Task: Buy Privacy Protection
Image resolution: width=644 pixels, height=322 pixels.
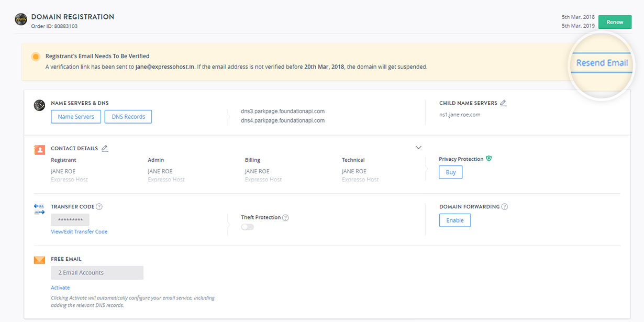Action: tap(451, 172)
